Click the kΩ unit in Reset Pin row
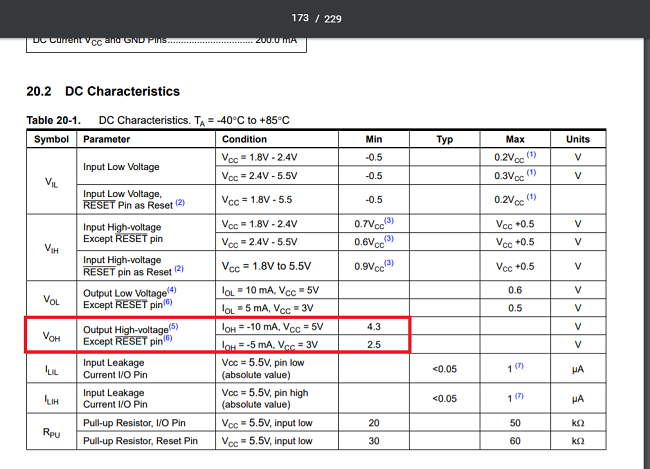Image resolution: width=650 pixels, height=469 pixels. [x=578, y=441]
